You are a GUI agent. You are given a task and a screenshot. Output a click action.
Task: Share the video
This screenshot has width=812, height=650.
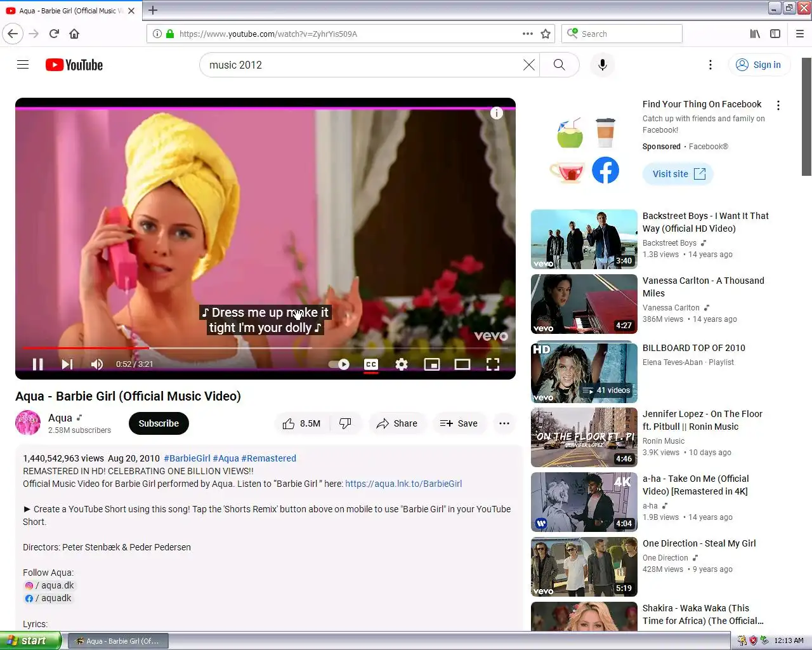pyautogui.click(x=397, y=423)
